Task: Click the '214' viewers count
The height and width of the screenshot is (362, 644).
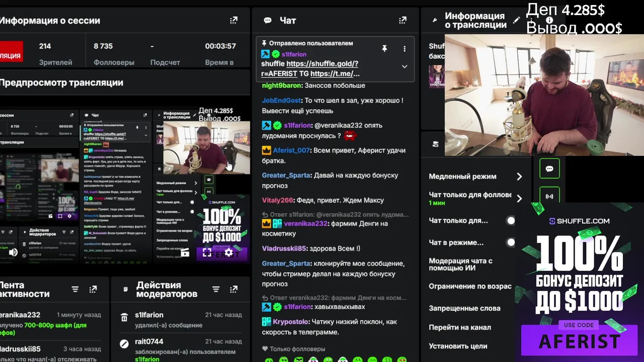Action: pyautogui.click(x=45, y=46)
